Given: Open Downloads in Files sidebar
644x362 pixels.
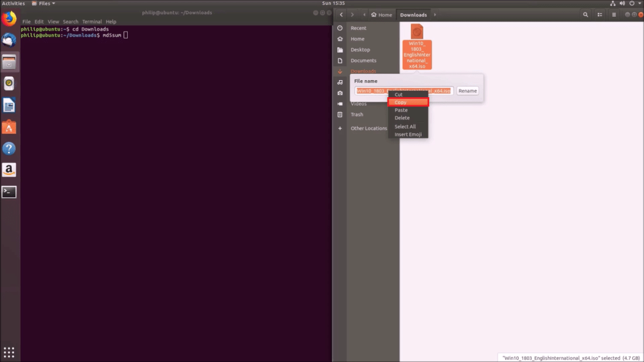Looking at the screenshot, I should point(363,71).
